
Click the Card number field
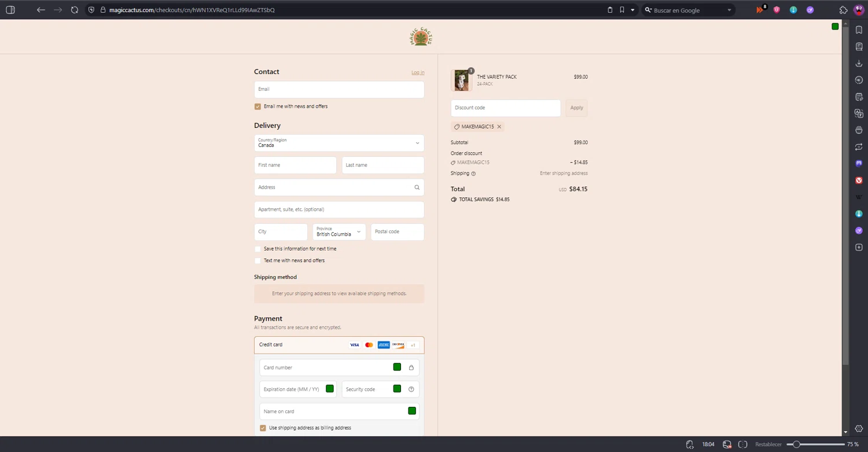(339, 368)
